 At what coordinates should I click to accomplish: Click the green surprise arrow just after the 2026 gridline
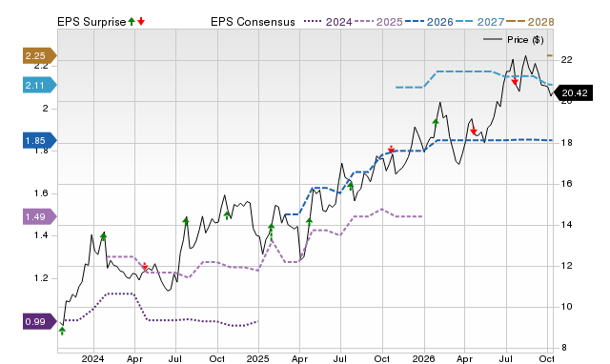click(436, 123)
